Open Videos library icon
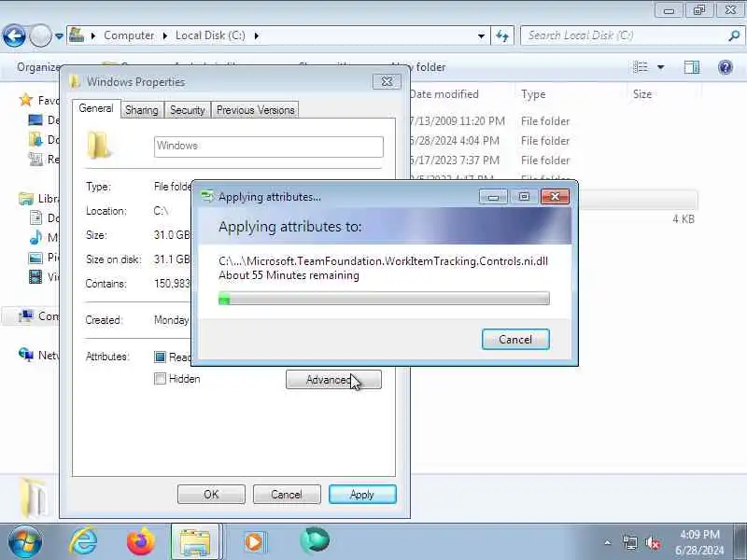 point(35,276)
